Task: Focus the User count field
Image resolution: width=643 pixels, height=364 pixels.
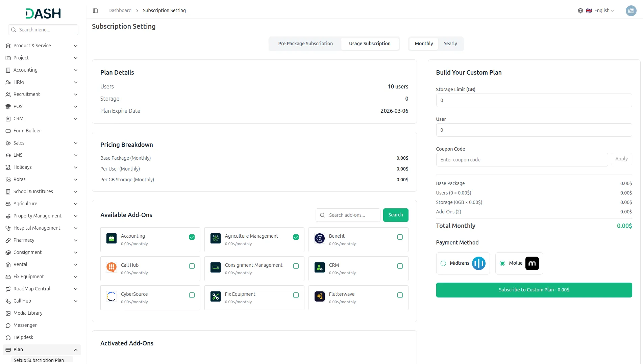Action: 534,130
